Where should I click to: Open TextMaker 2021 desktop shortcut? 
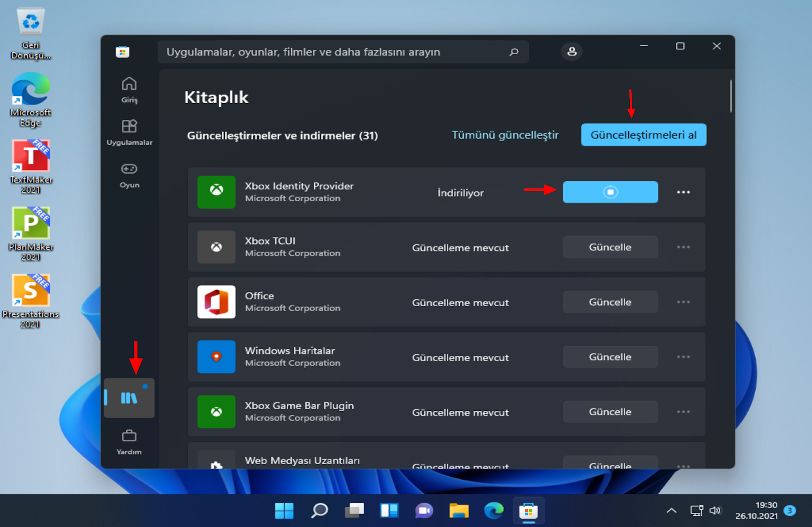coord(30,167)
